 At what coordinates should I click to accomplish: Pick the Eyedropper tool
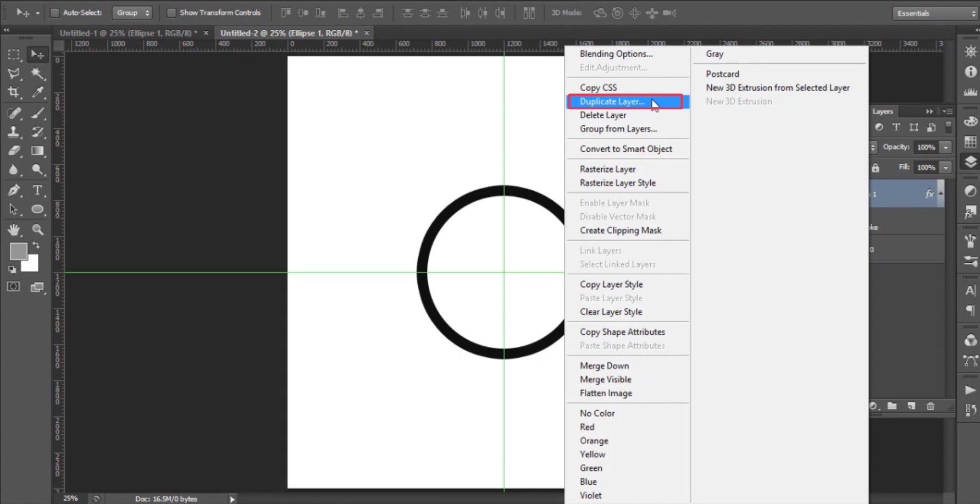click(37, 92)
